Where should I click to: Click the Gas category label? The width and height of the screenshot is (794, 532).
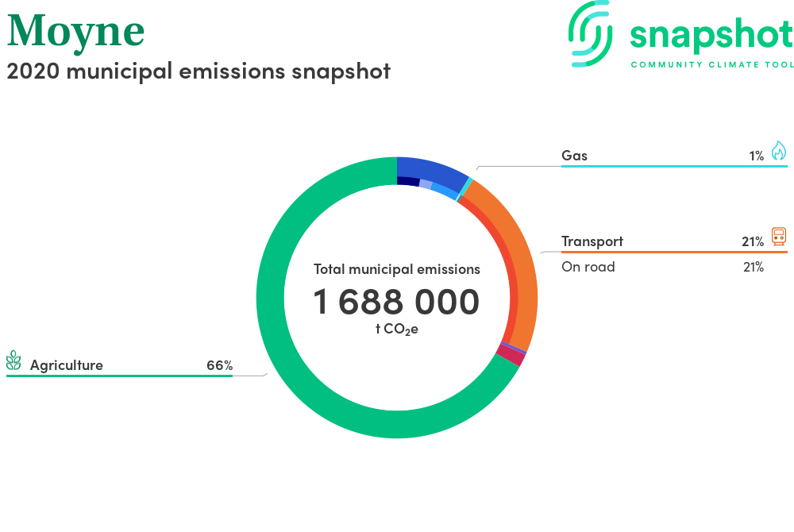coord(574,156)
